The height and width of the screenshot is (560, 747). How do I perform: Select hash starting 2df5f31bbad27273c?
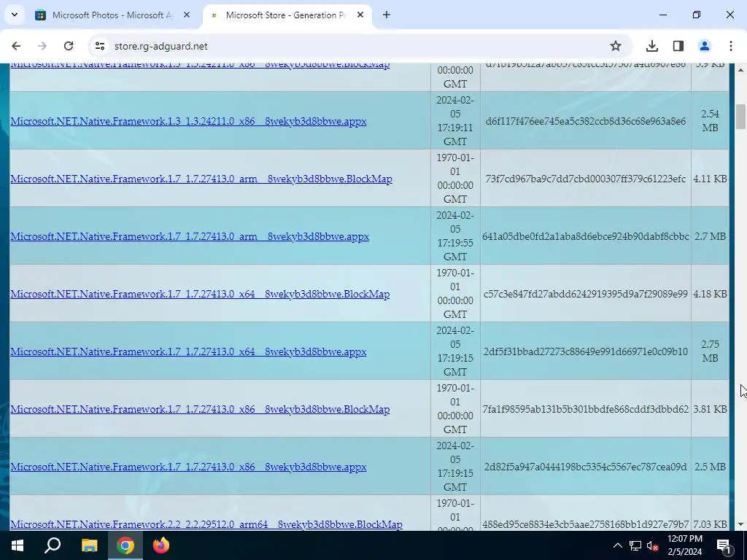[x=586, y=351]
